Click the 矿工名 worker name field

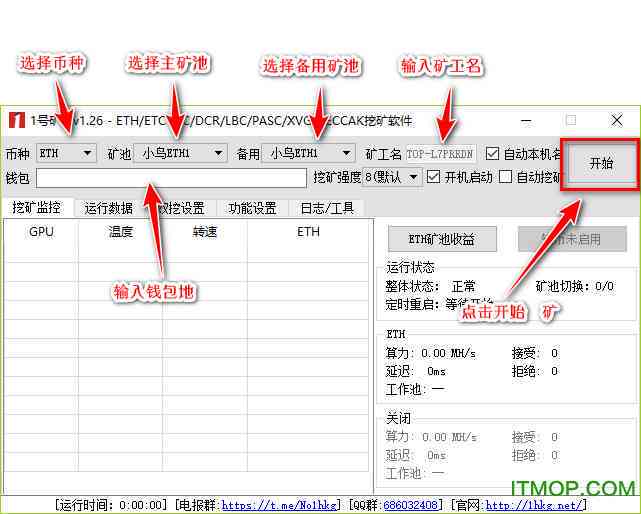441,154
